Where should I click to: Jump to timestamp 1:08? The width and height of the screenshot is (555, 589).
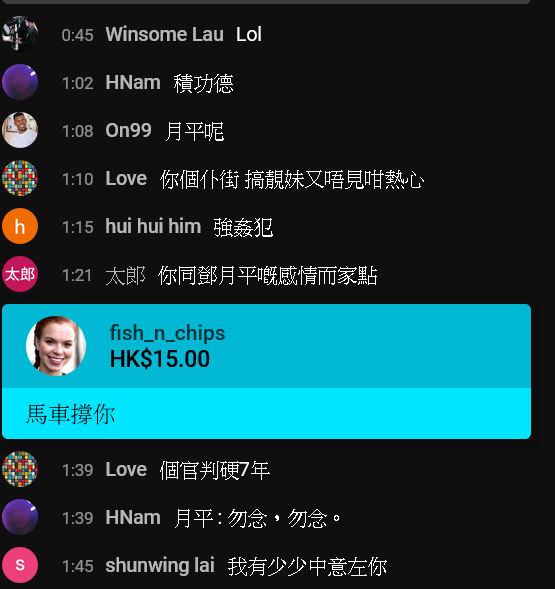point(77,131)
